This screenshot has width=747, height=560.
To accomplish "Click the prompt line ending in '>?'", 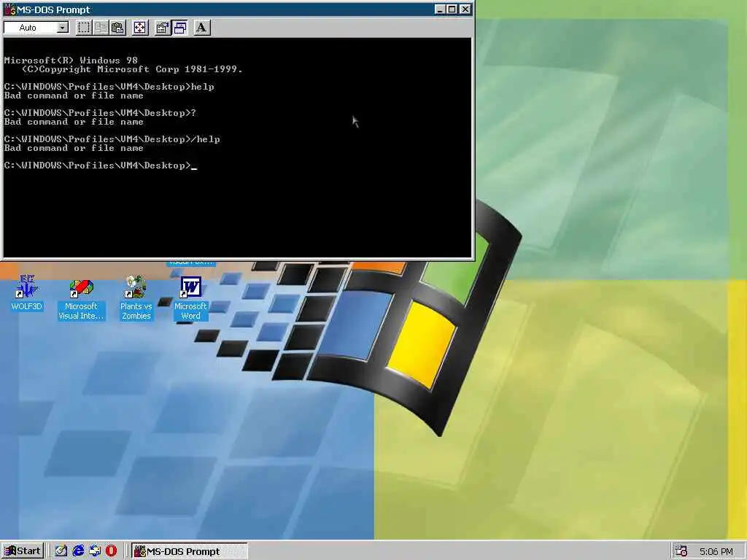I will [x=100, y=113].
